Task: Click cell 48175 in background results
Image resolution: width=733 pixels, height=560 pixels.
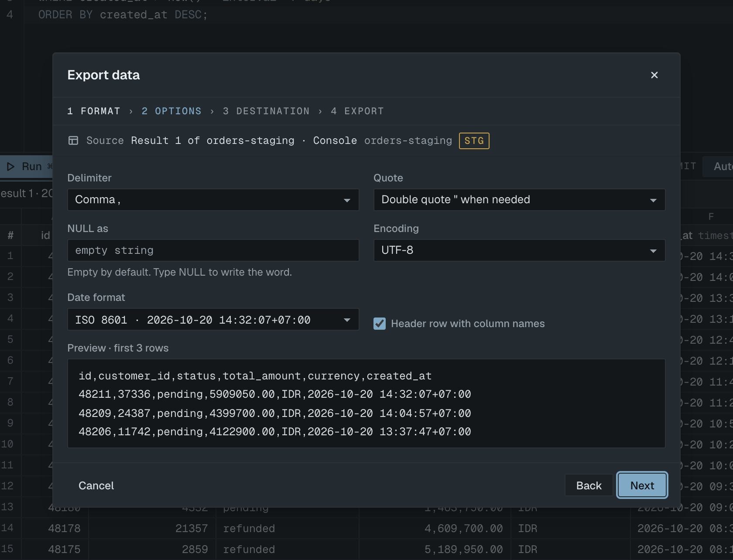Action: point(64,550)
